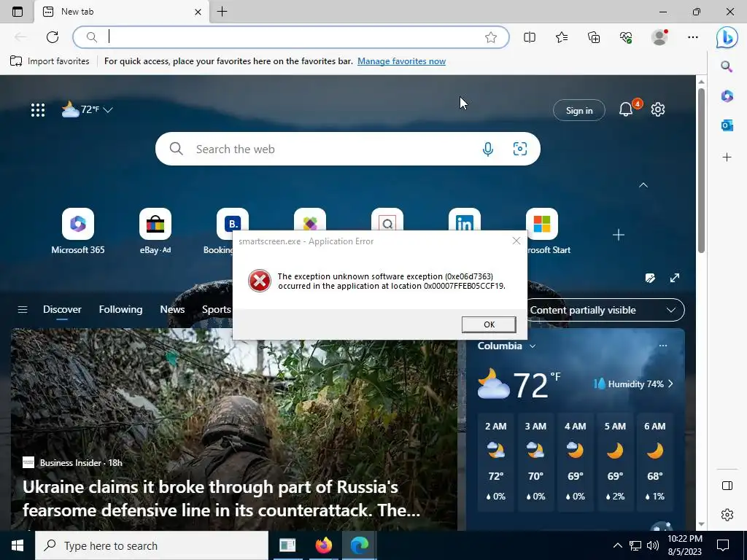Collapse quick links with up chevron

pyautogui.click(x=643, y=184)
